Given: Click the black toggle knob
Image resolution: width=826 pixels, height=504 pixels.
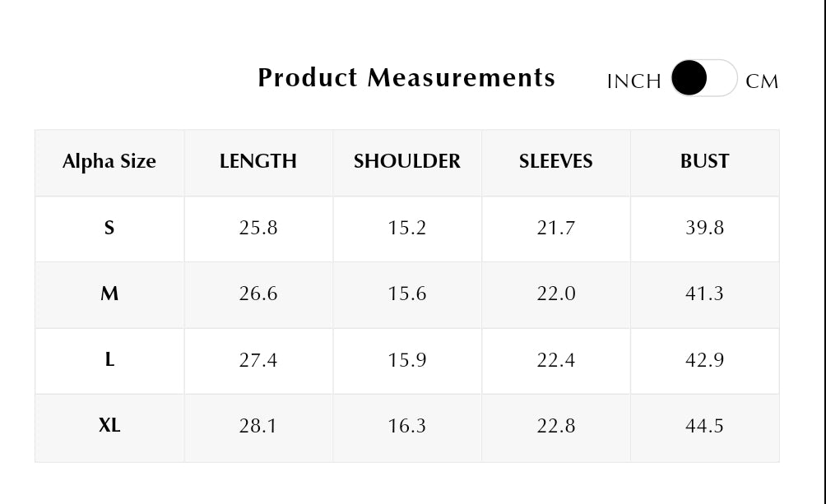Looking at the screenshot, I should (689, 77).
